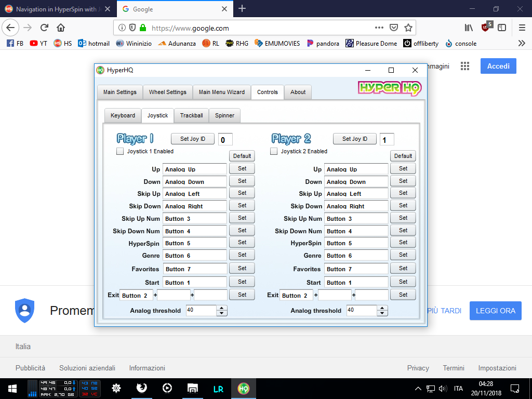
Task: Open YT bookmark in bookmarks bar
Action: (38, 44)
